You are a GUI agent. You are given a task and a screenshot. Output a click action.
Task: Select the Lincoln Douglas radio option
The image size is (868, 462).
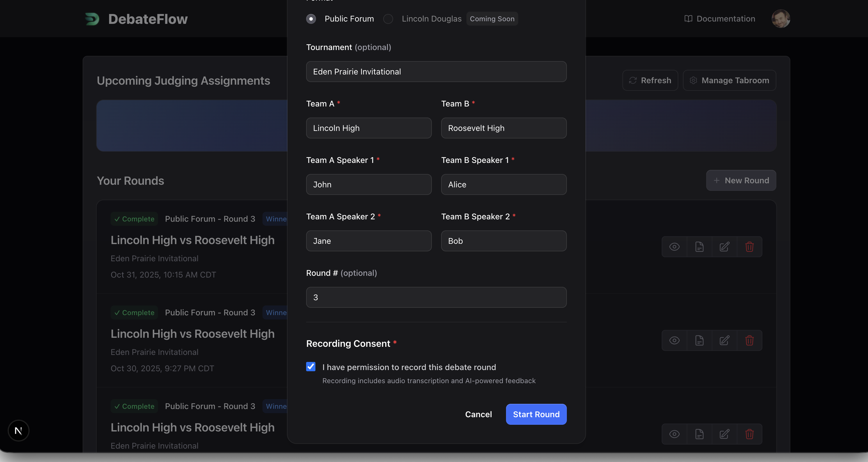[x=388, y=19]
